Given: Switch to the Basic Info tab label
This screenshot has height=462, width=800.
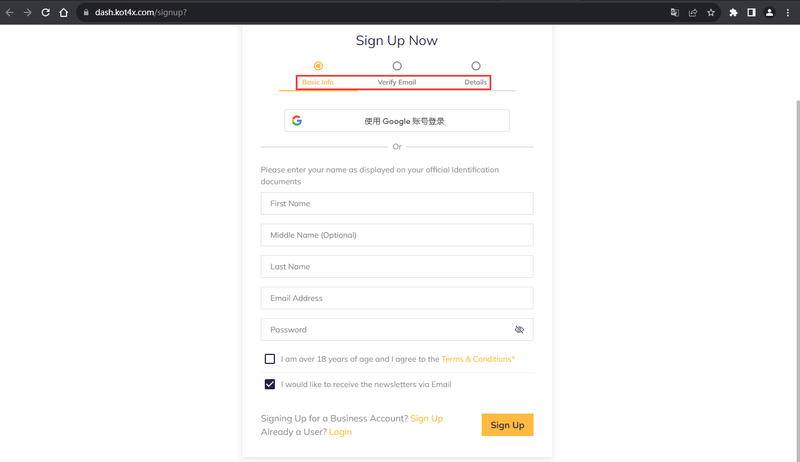Looking at the screenshot, I should (318, 82).
